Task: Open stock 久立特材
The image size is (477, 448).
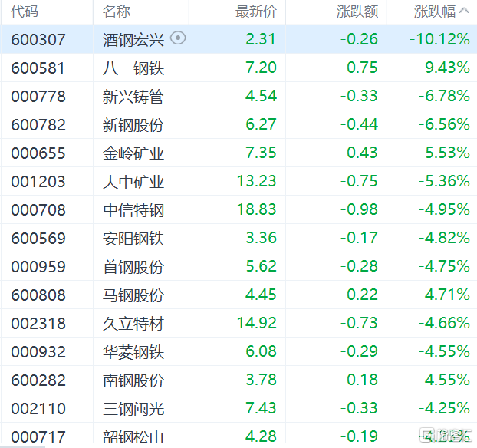Action: [x=133, y=324]
